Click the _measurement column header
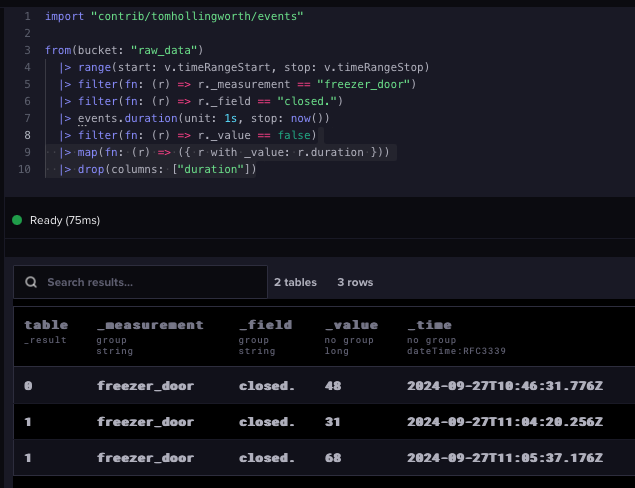The width and height of the screenshot is (635, 488). pos(150,325)
